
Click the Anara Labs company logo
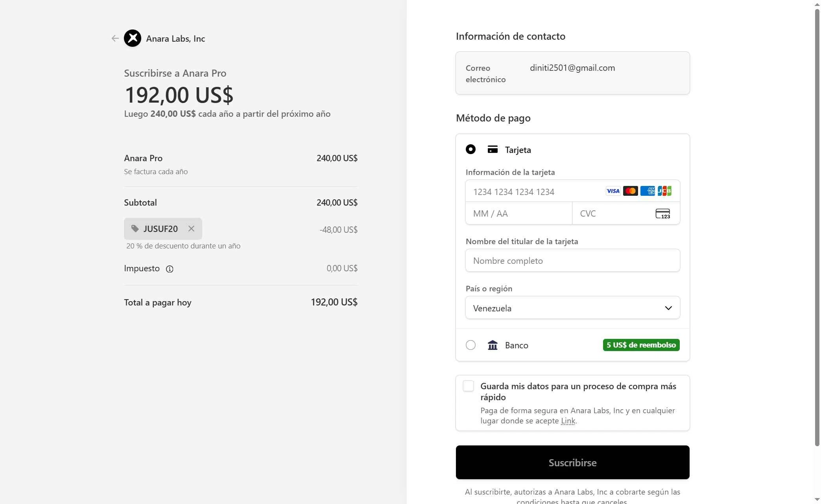click(133, 38)
